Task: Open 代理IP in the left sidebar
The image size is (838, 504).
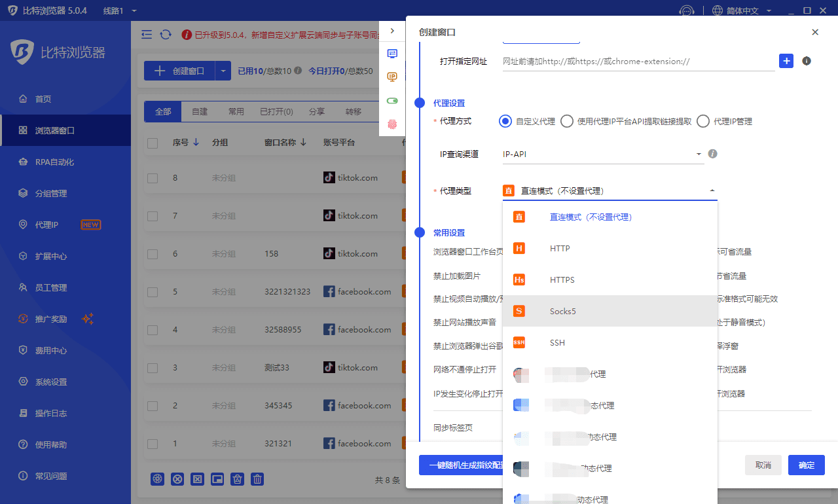Action: pos(47,225)
